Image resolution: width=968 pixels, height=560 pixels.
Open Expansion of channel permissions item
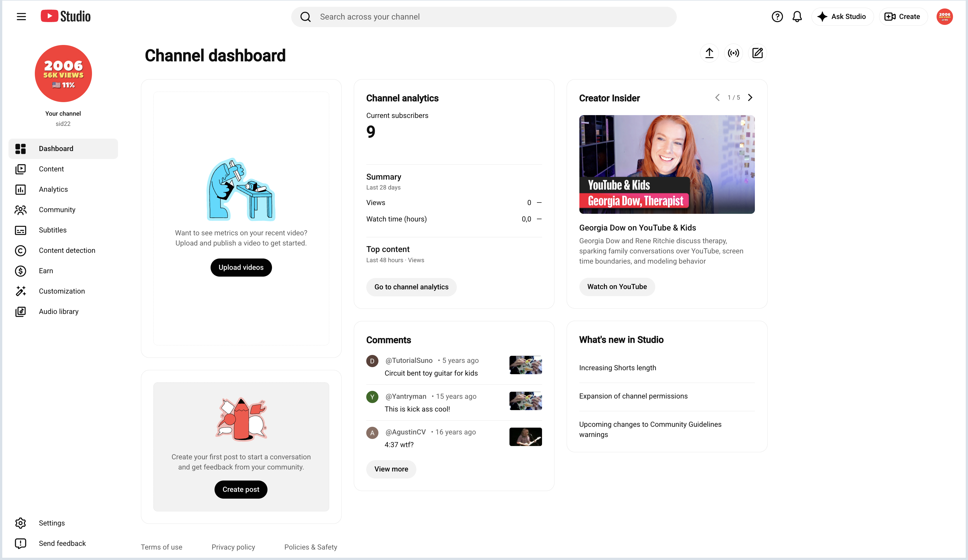(633, 396)
